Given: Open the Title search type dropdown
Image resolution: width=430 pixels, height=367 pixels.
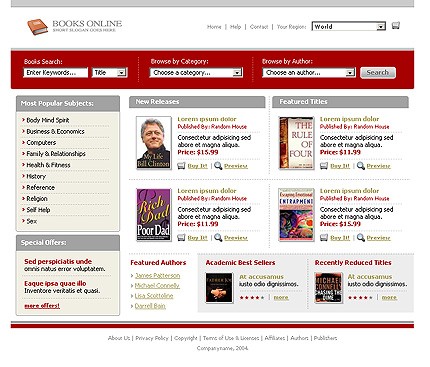Looking at the screenshot, I should [x=109, y=72].
